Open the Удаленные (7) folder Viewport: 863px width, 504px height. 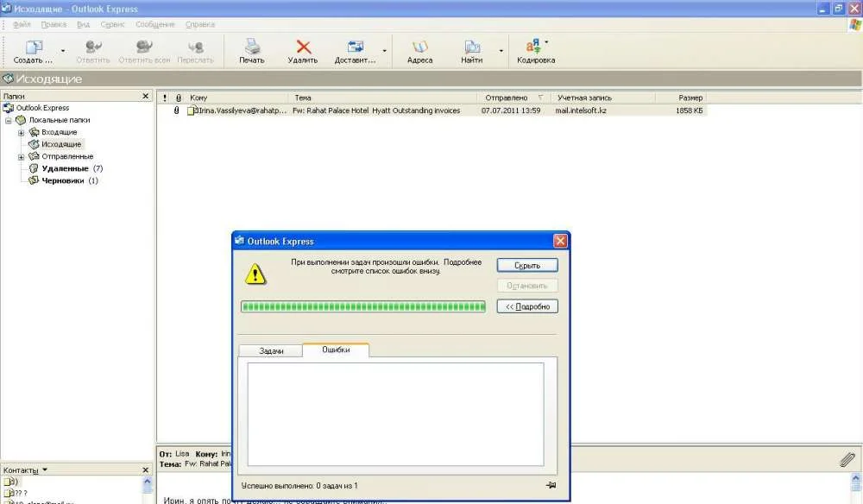tap(72, 168)
